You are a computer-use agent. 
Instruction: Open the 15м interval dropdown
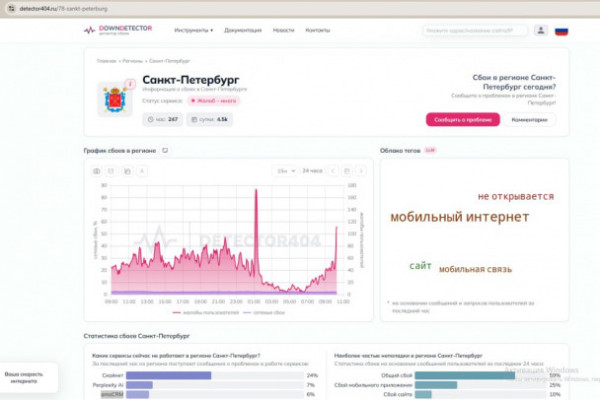coord(286,171)
